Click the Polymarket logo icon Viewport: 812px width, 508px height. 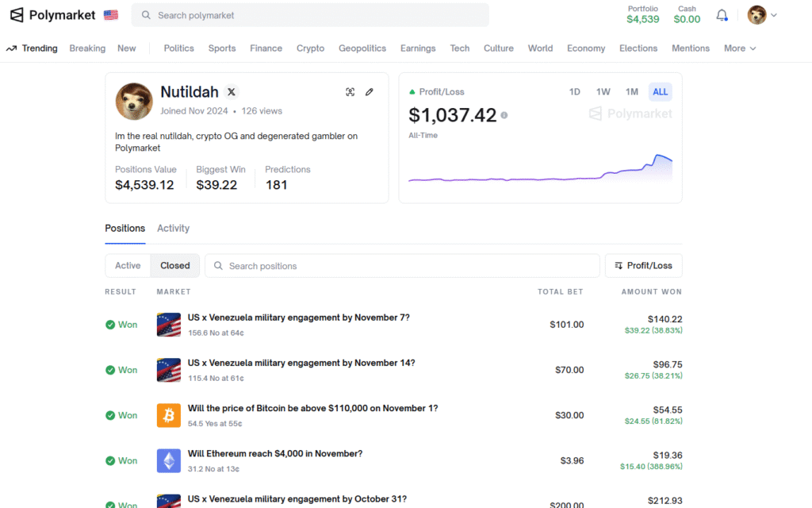17,15
